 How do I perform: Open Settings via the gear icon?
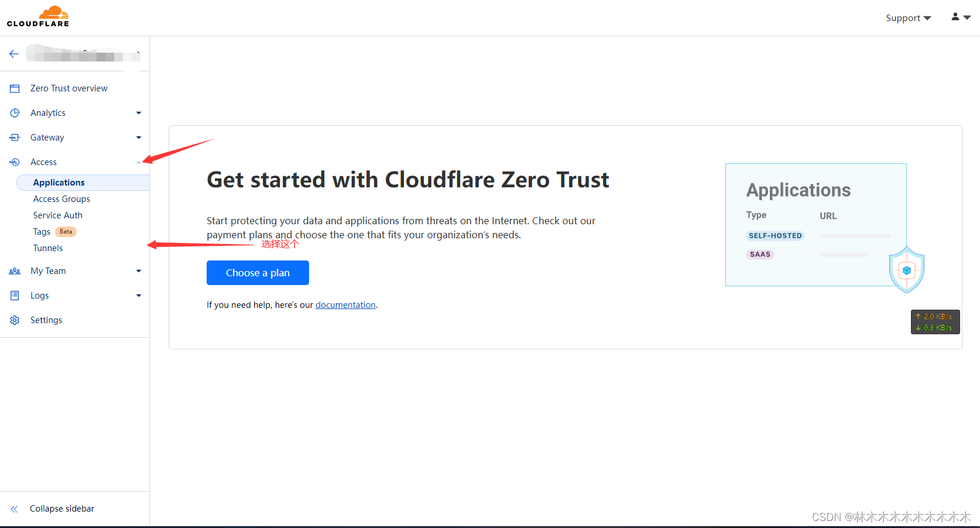point(14,320)
